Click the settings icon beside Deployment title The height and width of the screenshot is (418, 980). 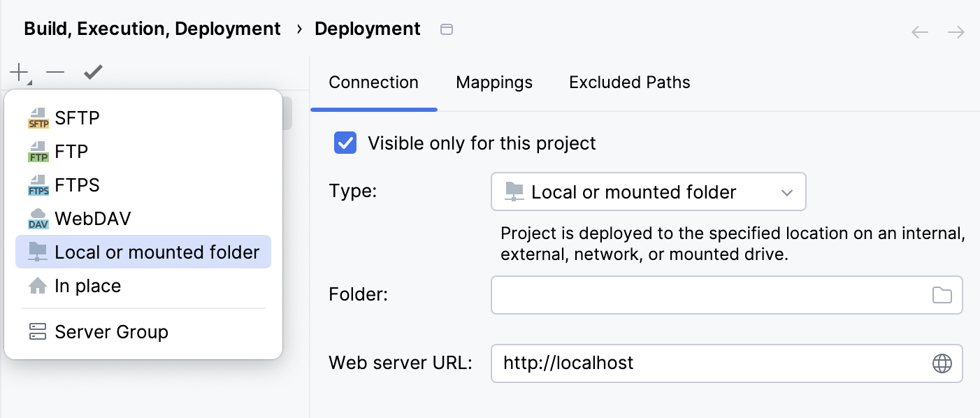446,29
